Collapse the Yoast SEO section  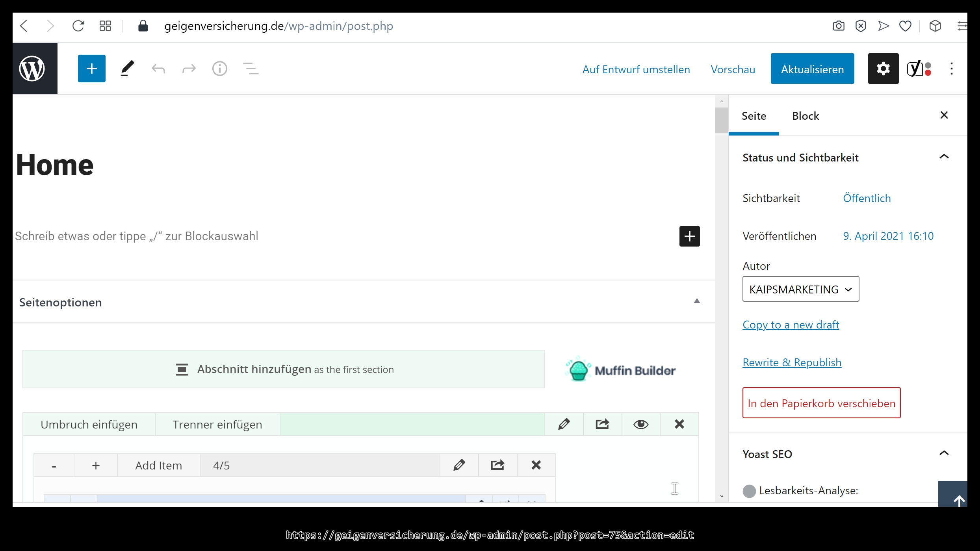point(944,453)
